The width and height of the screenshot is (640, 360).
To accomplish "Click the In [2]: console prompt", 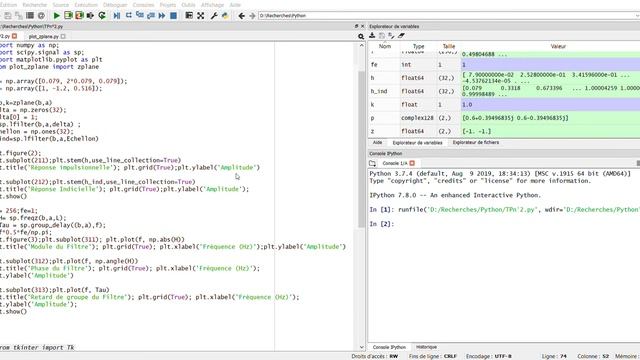I will (x=382, y=224).
